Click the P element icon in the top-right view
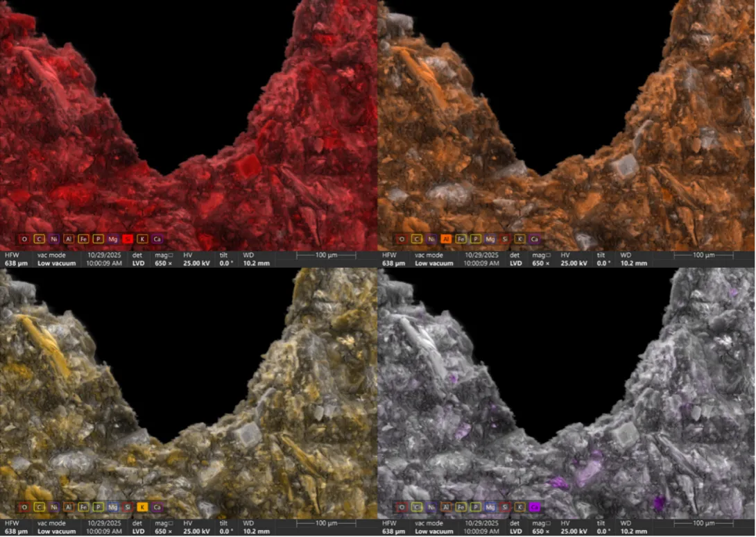This screenshot has height=537, width=756. pyautogui.click(x=476, y=239)
